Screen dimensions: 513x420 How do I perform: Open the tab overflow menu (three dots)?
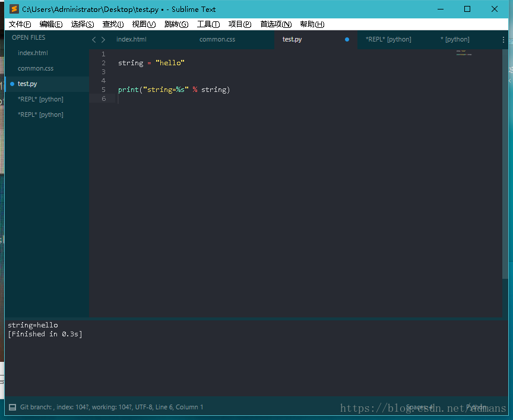click(503, 40)
